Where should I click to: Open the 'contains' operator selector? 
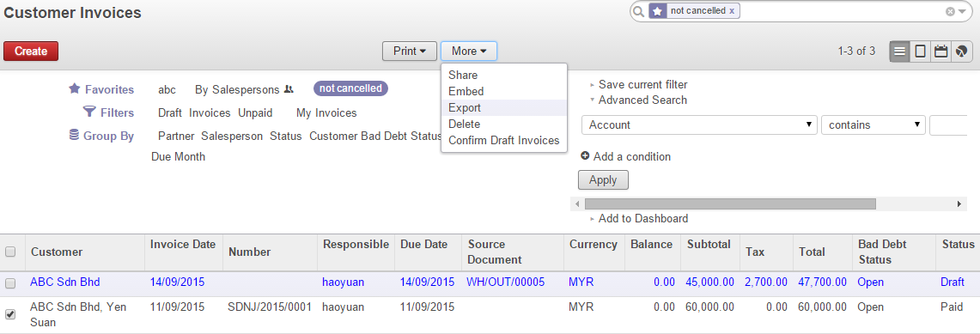[x=873, y=124]
